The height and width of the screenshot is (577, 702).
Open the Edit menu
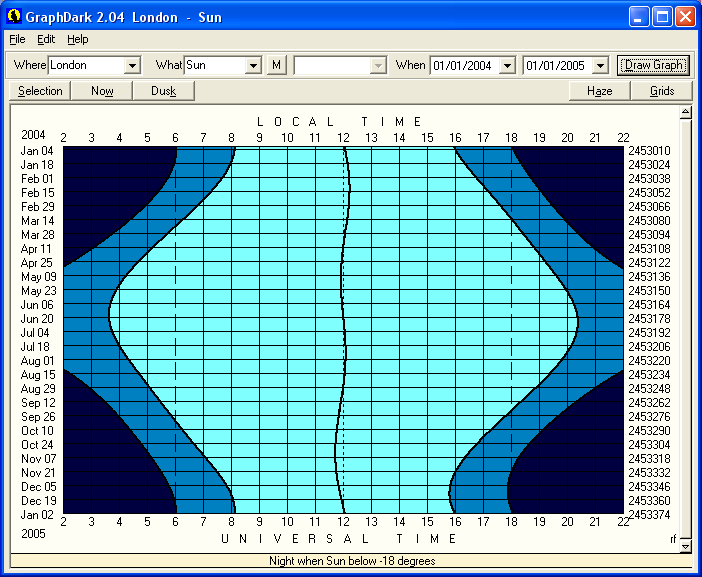tap(46, 39)
